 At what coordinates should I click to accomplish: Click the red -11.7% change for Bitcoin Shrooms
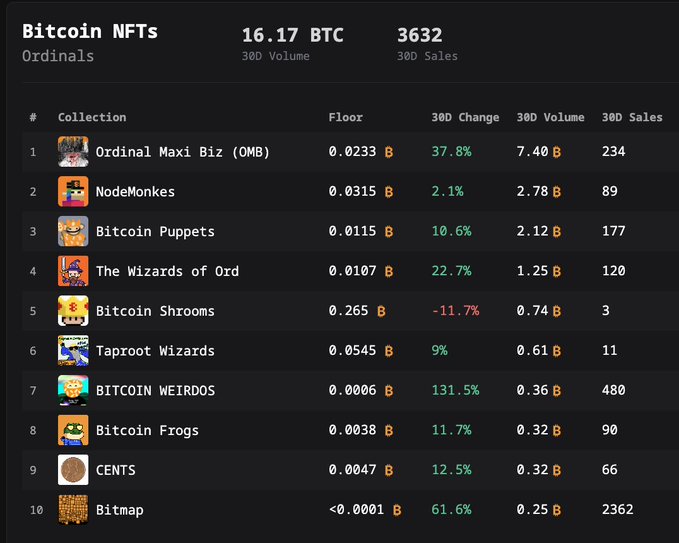(x=456, y=311)
